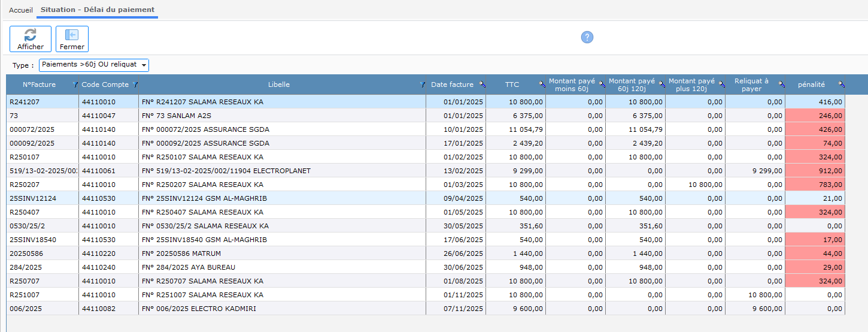This screenshot has height=332, width=868.
Task: Click filter icon on Libelle column
Action: pos(422,85)
